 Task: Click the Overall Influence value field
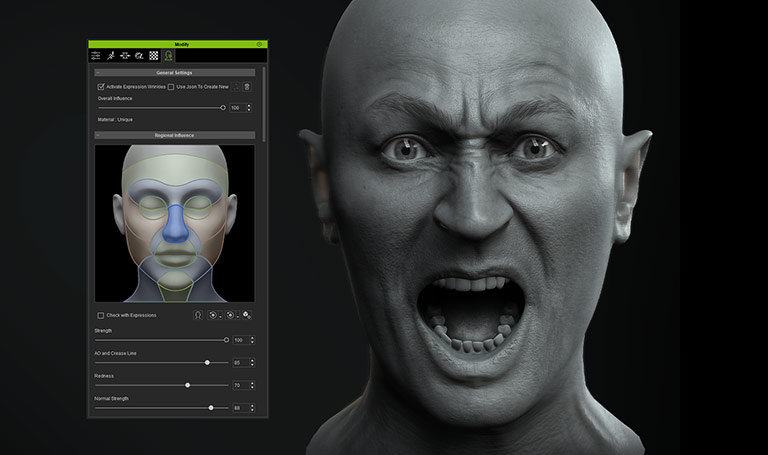(237, 107)
